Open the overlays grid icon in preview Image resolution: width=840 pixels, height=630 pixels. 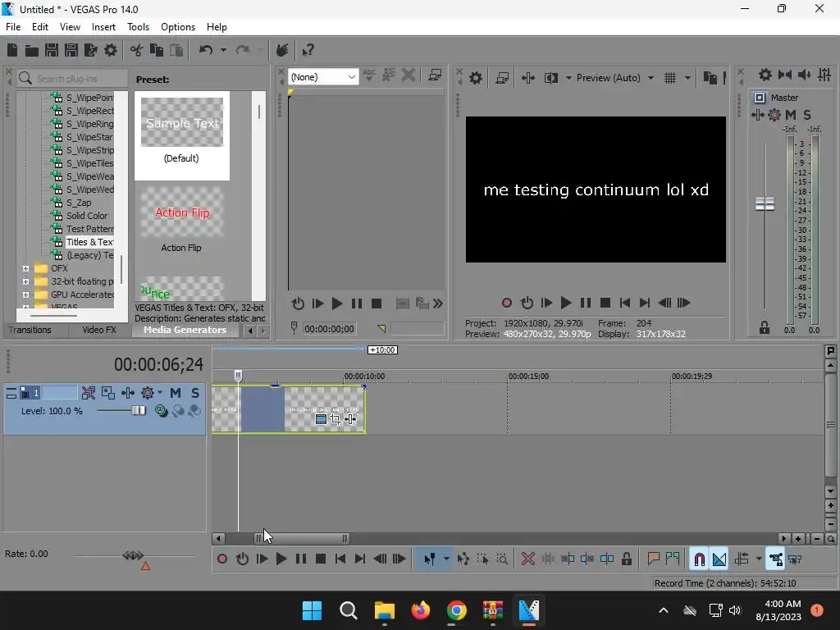(x=670, y=78)
